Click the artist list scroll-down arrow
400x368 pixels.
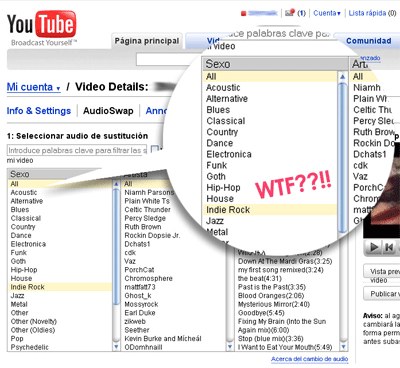[229, 347]
